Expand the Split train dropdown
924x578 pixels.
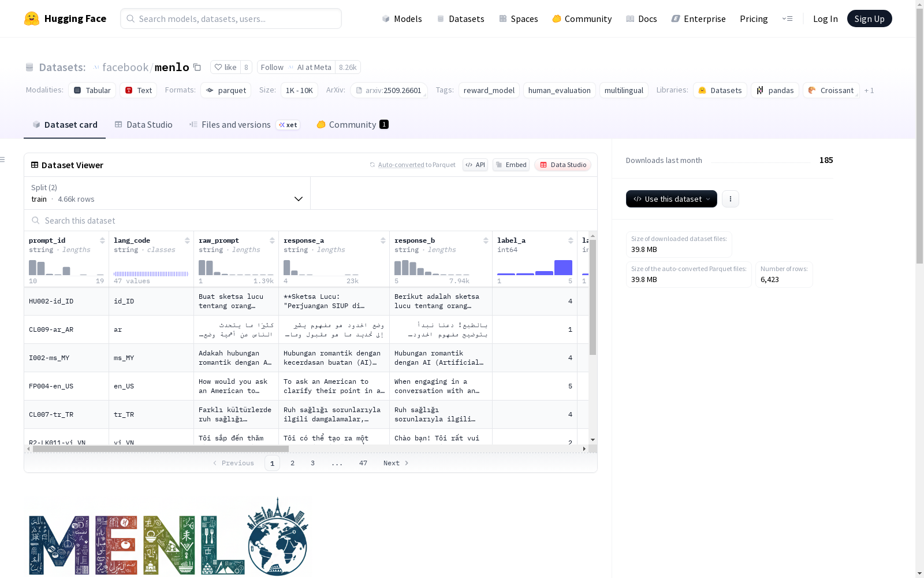167,193
